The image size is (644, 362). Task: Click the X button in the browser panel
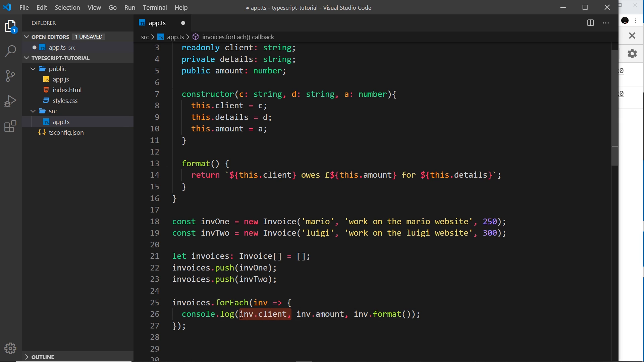point(632,36)
